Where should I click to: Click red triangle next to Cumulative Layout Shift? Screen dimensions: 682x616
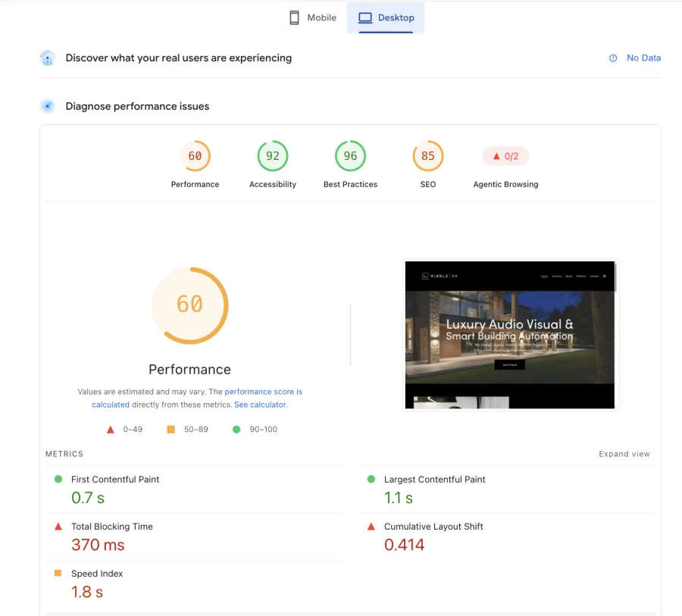(x=371, y=527)
